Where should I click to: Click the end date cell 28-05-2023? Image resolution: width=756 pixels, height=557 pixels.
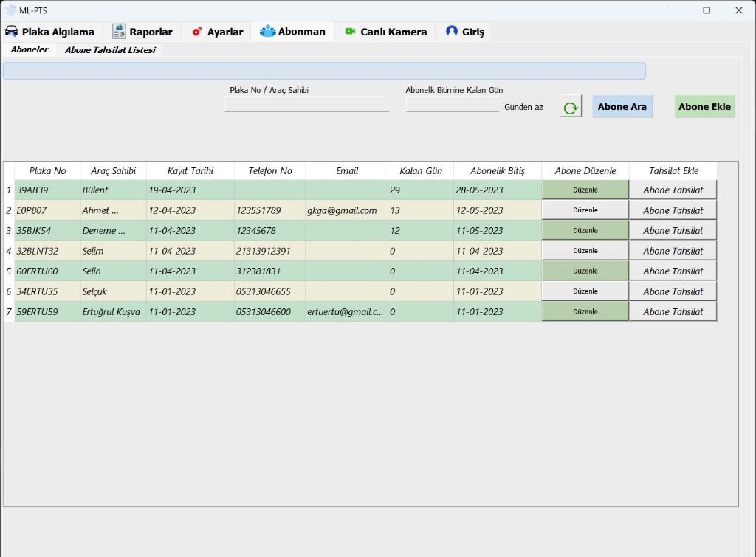[498, 190]
